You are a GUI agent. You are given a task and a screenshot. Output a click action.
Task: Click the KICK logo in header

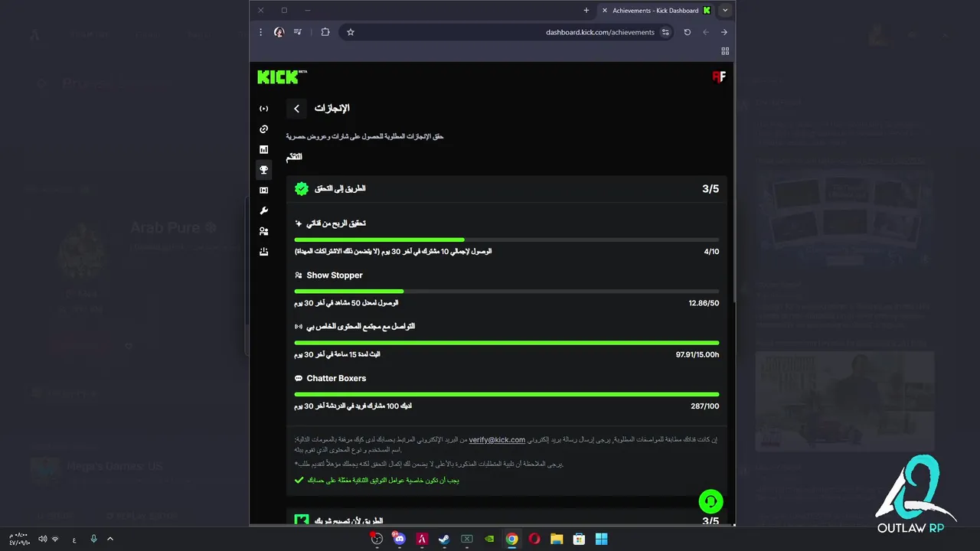tap(282, 77)
